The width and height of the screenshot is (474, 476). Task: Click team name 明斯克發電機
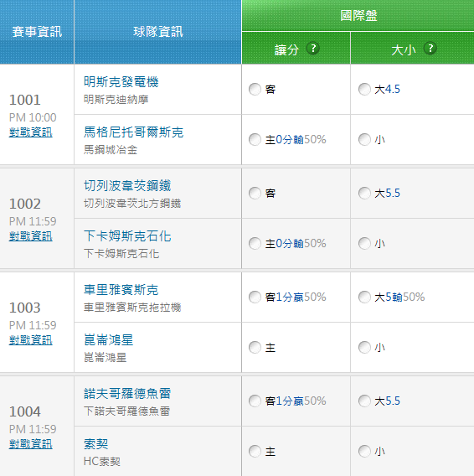click(121, 82)
